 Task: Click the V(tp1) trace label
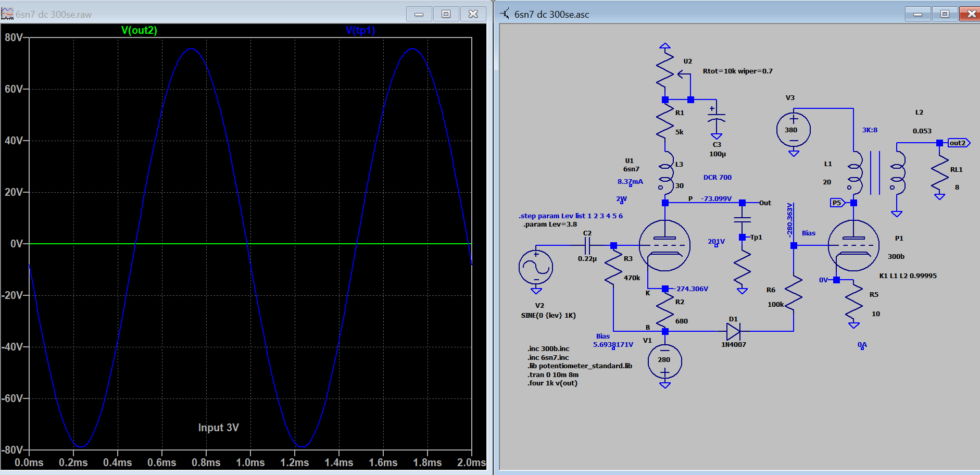tap(360, 30)
